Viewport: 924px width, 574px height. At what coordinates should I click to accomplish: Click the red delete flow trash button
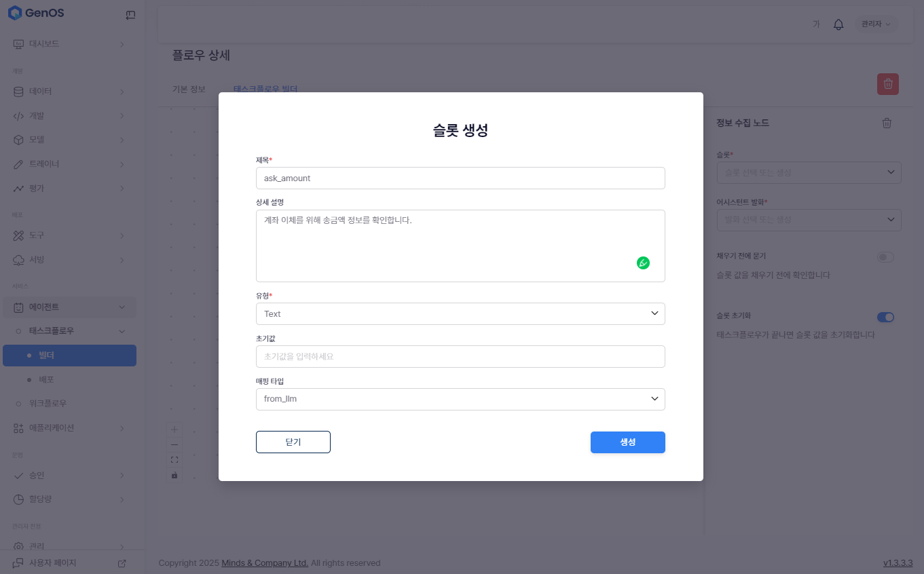(887, 84)
